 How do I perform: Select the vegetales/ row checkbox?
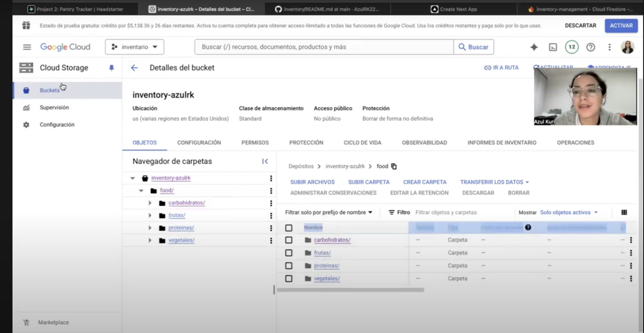(289, 279)
